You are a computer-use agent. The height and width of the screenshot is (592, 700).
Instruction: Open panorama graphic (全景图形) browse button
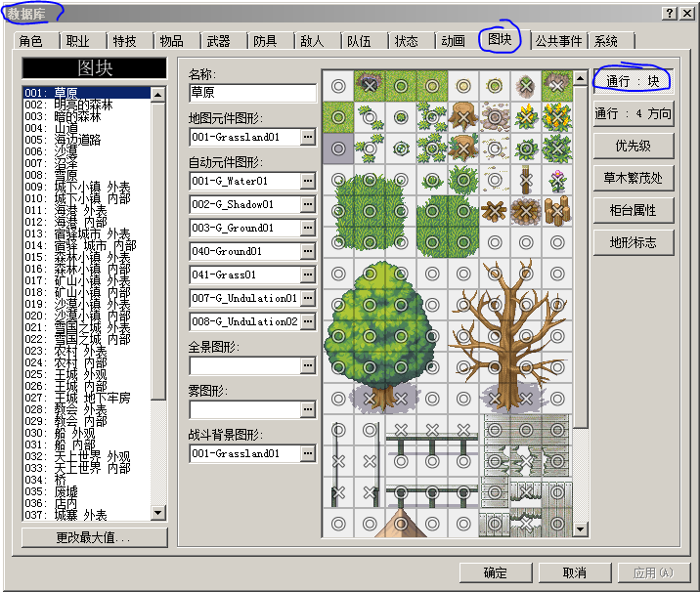308,365
